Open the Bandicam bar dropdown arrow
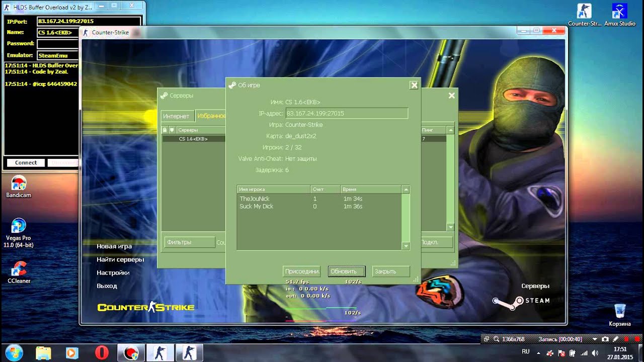This screenshot has height=362, width=644. pyautogui.click(x=595, y=339)
